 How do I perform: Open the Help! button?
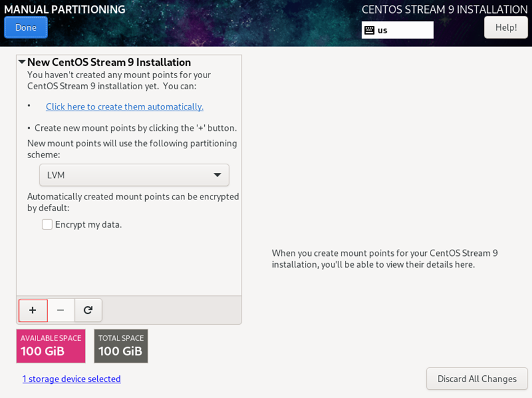pos(506,28)
